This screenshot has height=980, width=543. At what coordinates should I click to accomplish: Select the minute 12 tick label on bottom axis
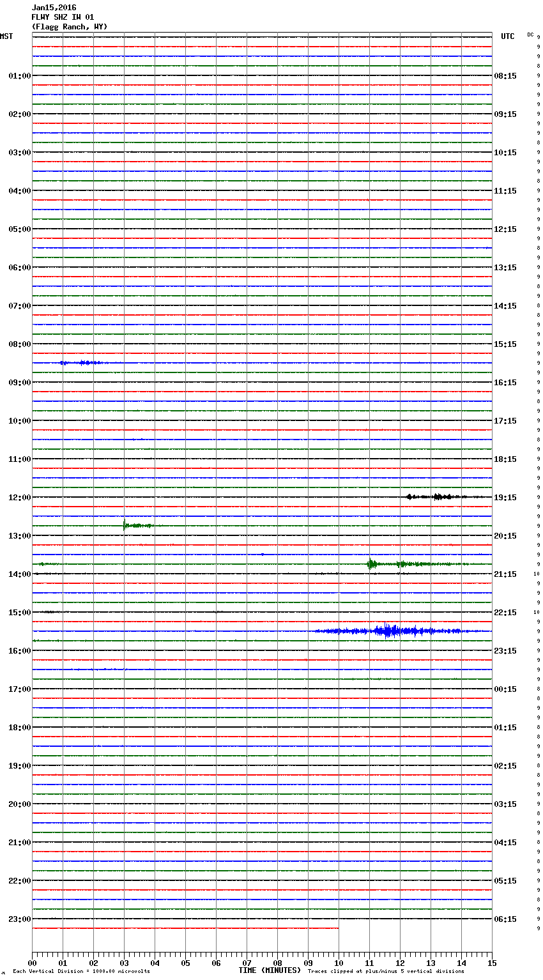click(x=400, y=963)
